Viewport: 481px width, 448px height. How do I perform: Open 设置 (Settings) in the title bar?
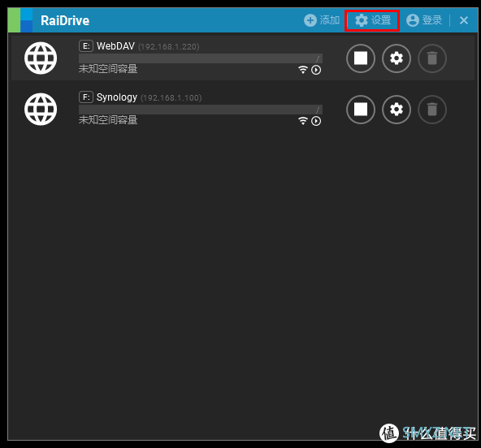coord(372,20)
